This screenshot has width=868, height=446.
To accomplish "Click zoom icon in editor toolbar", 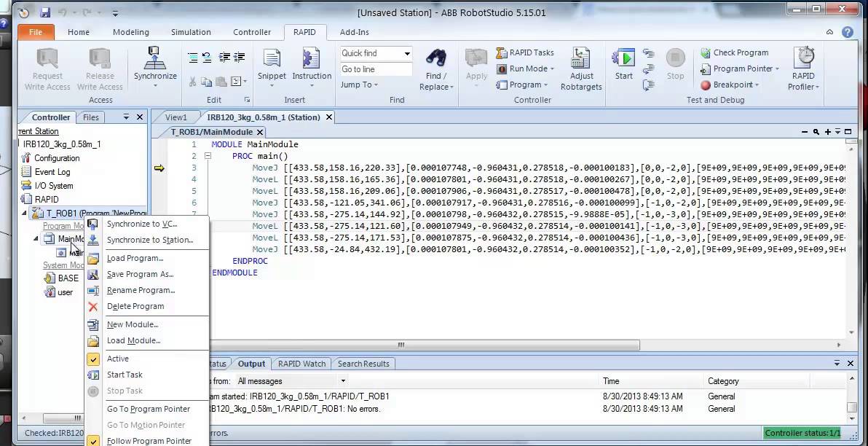I will pyautogui.click(x=816, y=132).
